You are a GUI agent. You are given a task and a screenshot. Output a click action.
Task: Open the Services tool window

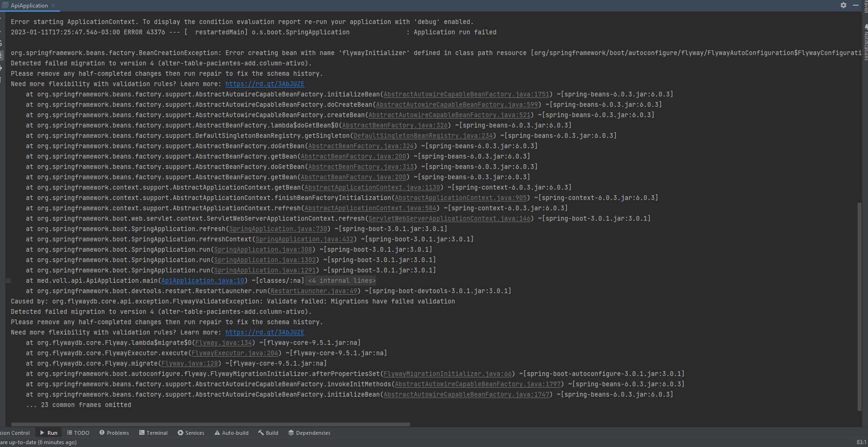pyautogui.click(x=191, y=433)
